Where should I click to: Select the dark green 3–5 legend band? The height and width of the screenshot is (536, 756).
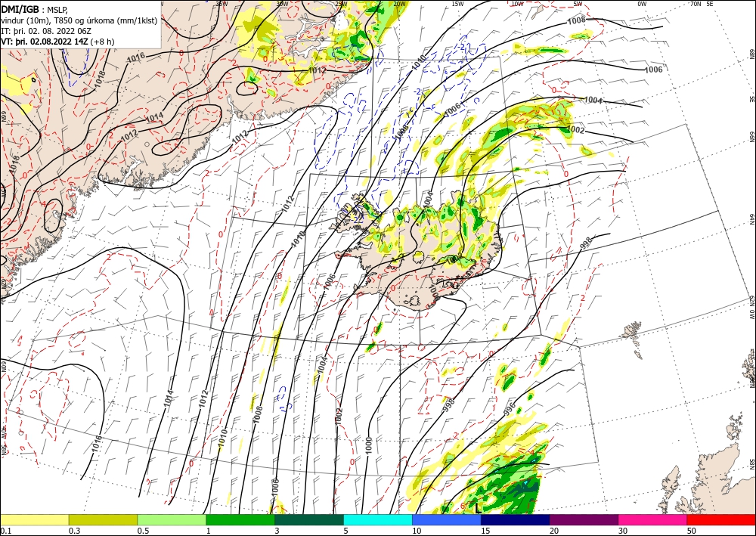point(309,519)
